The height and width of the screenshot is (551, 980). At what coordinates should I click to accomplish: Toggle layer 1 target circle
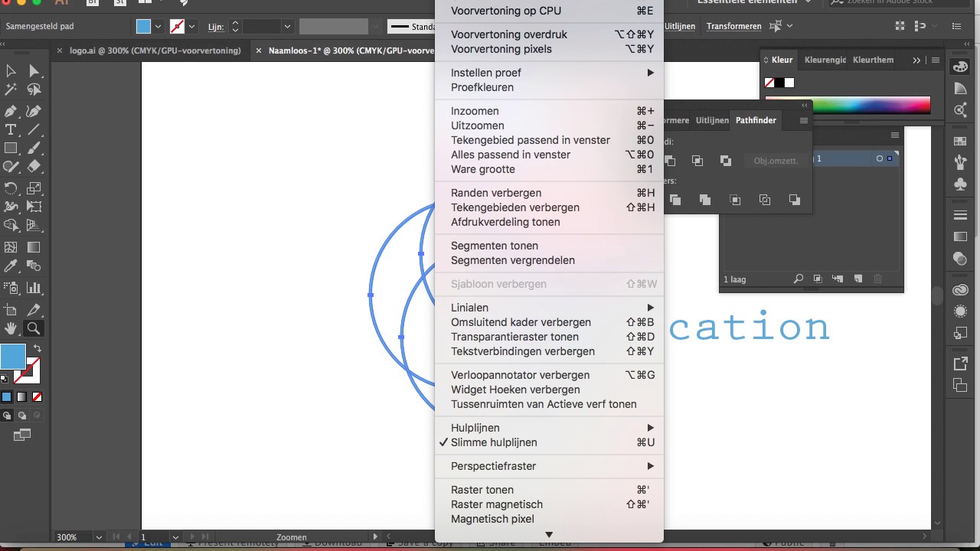(880, 158)
